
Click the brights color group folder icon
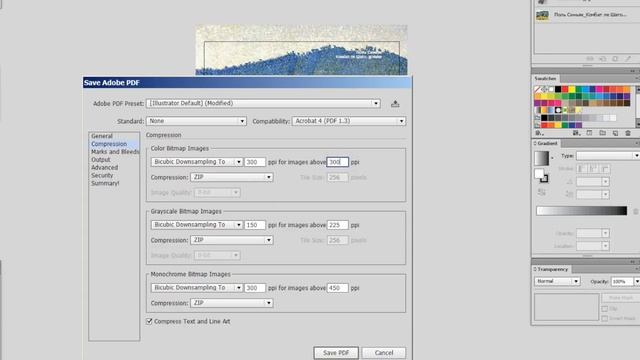point(537,125)
